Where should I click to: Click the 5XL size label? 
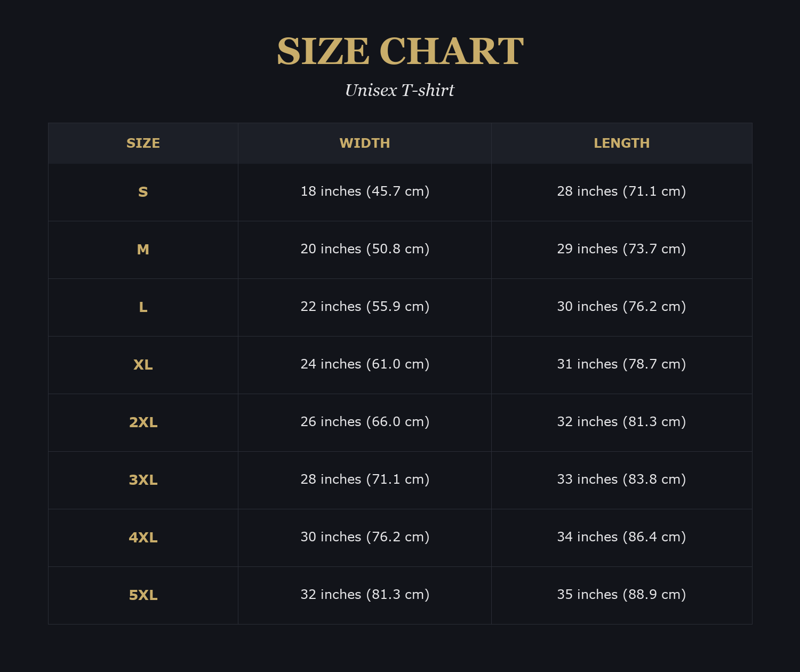click(143, 595)
